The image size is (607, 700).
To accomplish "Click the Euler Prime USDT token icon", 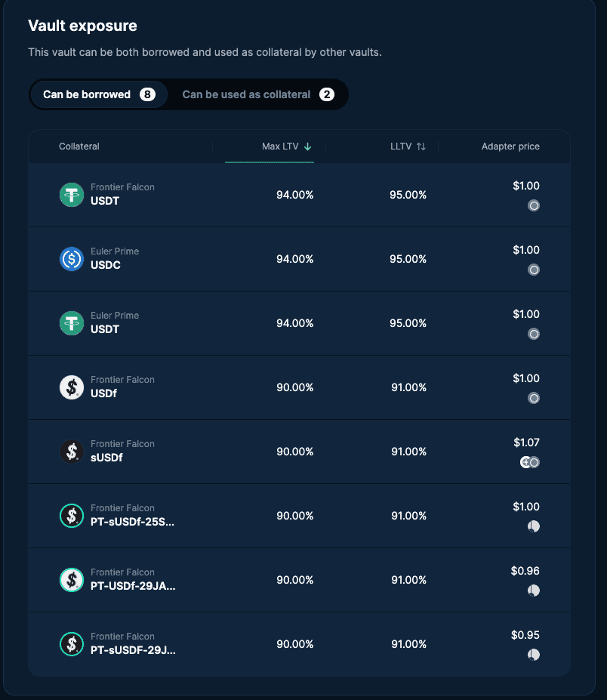I will pyautogui.click(x=72, y=323).
